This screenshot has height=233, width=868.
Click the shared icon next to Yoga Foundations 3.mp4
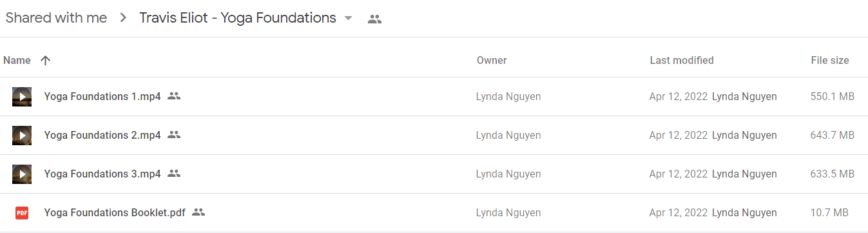pos(174,174)
